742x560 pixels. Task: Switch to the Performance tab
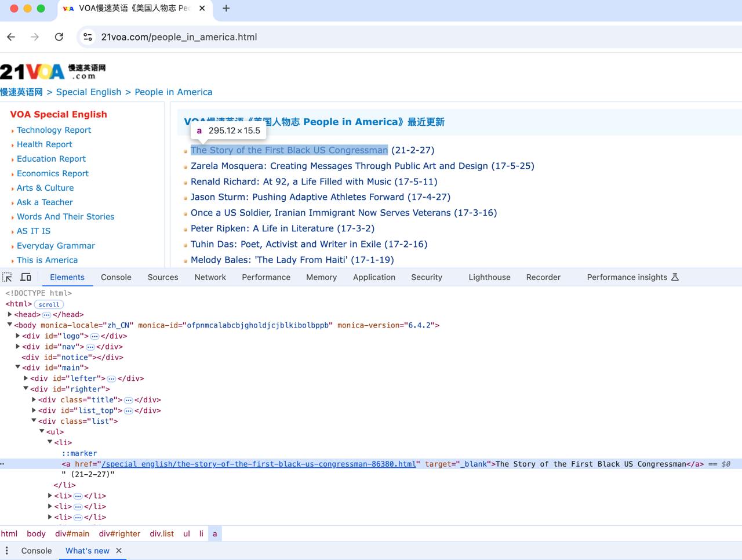(x=266, y=277)
